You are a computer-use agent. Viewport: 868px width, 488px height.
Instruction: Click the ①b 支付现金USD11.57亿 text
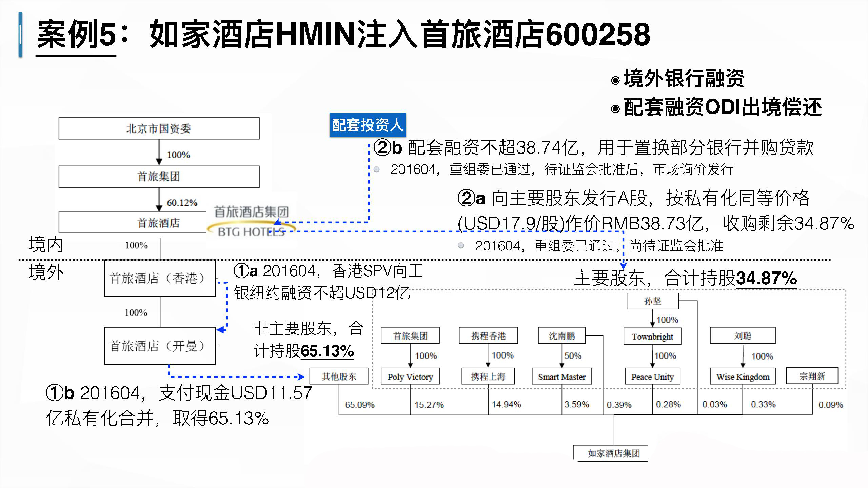[179, 406]
